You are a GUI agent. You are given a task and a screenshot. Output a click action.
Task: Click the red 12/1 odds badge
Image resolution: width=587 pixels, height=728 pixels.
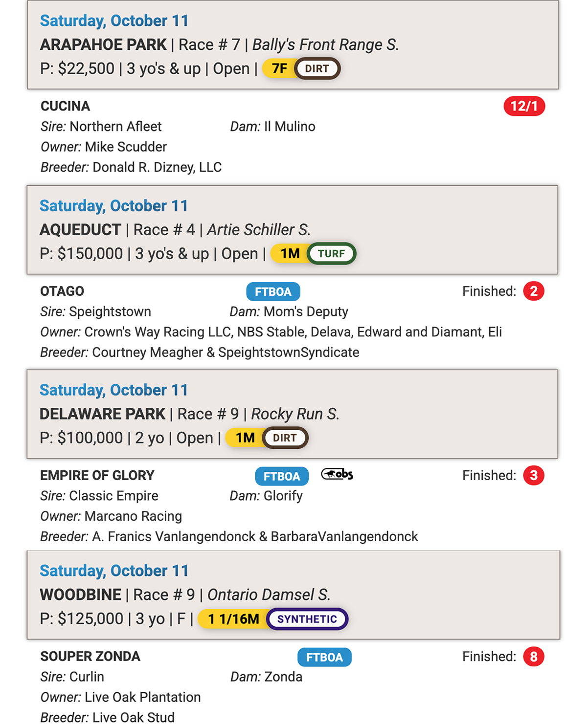(524, 106)
